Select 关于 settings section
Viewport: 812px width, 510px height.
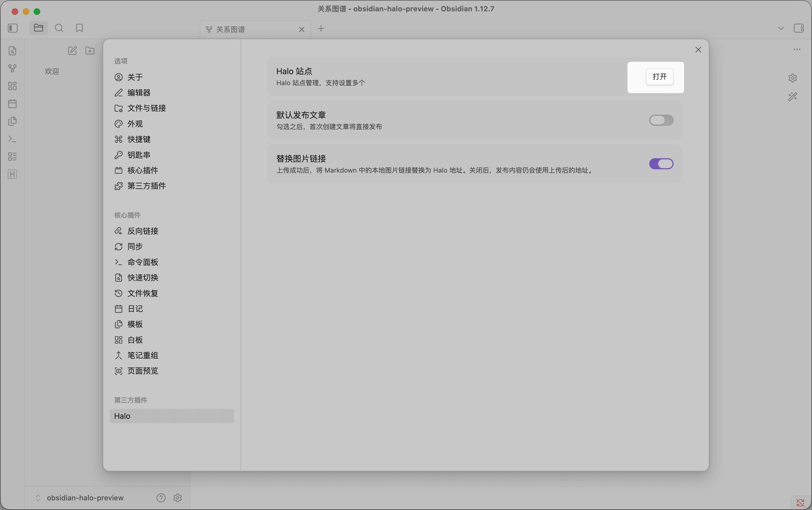pos(172,77)
